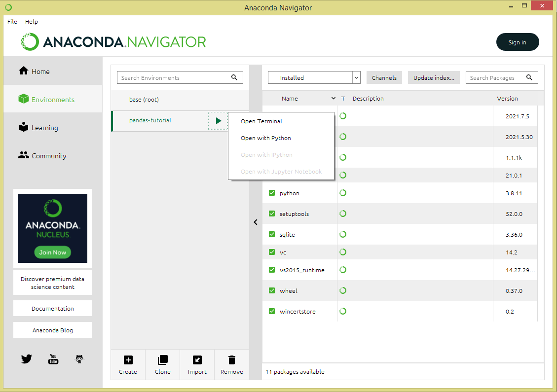Open Discover premium data science content
557x392 pixels.
[x=53, y=283]
